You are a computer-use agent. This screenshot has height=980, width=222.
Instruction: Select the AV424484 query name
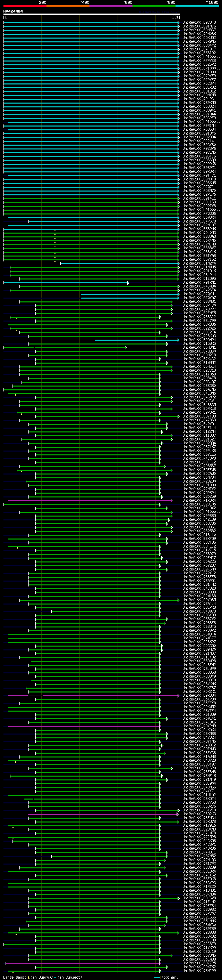point(13,11)
